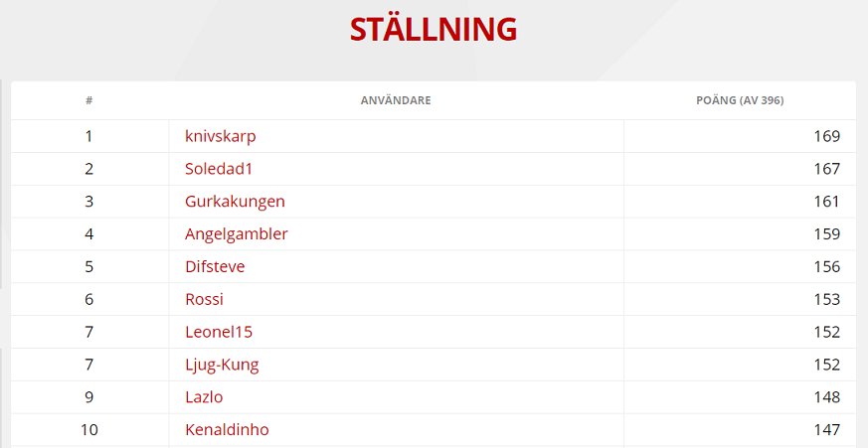Click the Soledad1 username link

click(x=219, y=169)
